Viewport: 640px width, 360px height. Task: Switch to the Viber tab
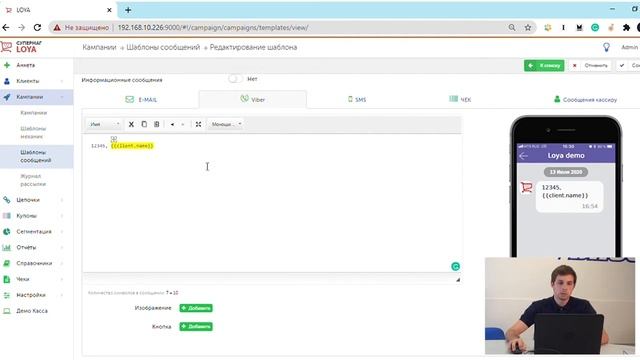[x=253, y=99]
